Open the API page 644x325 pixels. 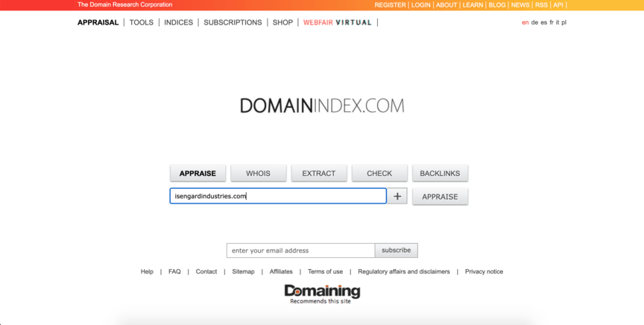[558, 5]
